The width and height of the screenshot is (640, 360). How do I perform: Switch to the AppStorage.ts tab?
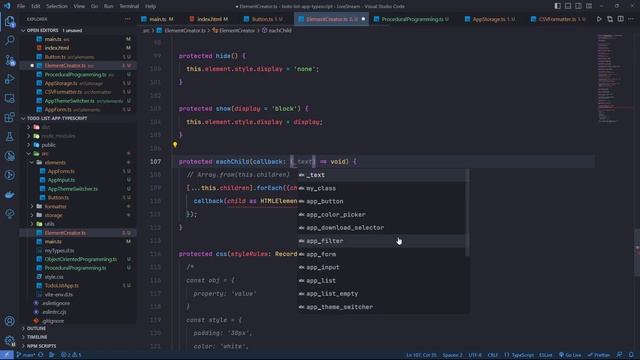492,19
